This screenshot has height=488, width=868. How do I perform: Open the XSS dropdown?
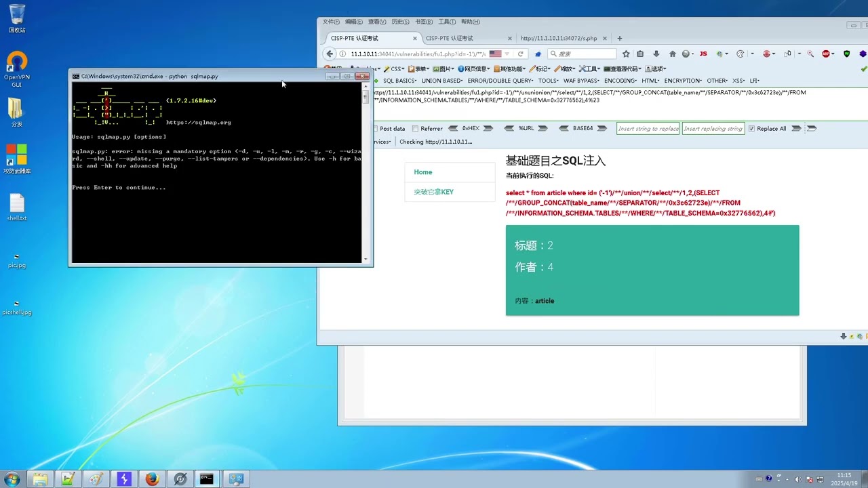pos(738,81)
